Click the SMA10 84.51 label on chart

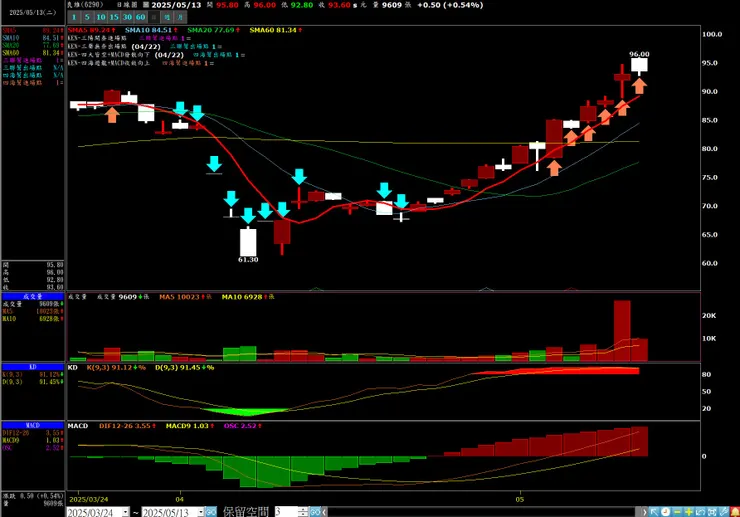[151, 30]
